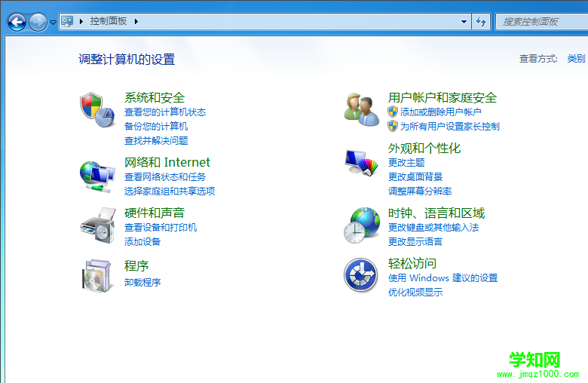Open 添加或删除用户帐户 link
The height and width of the screenshot is (383, 588).
(x=441, y=112)
